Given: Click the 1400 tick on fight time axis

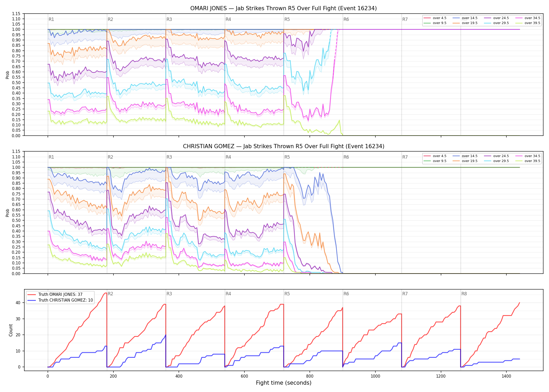Looking at the screenshot, I should click(506, 376).
